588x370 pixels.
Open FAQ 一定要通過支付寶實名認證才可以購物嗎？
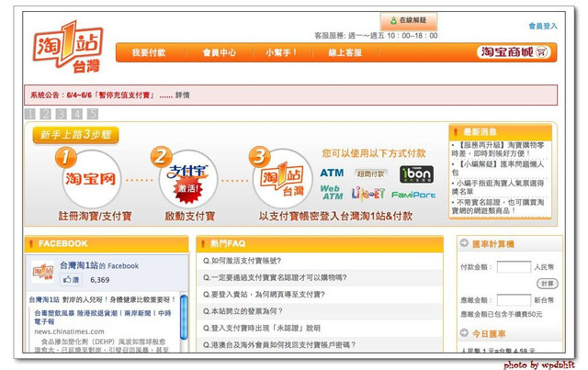coord(275,278)
